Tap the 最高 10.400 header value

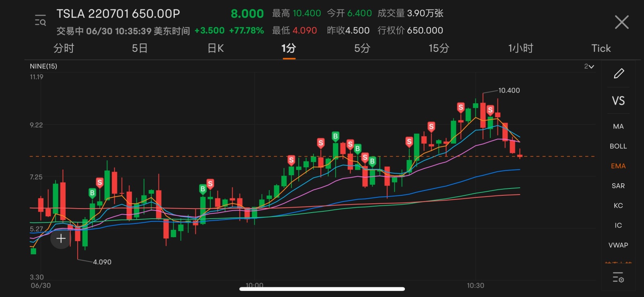point(296,13)
